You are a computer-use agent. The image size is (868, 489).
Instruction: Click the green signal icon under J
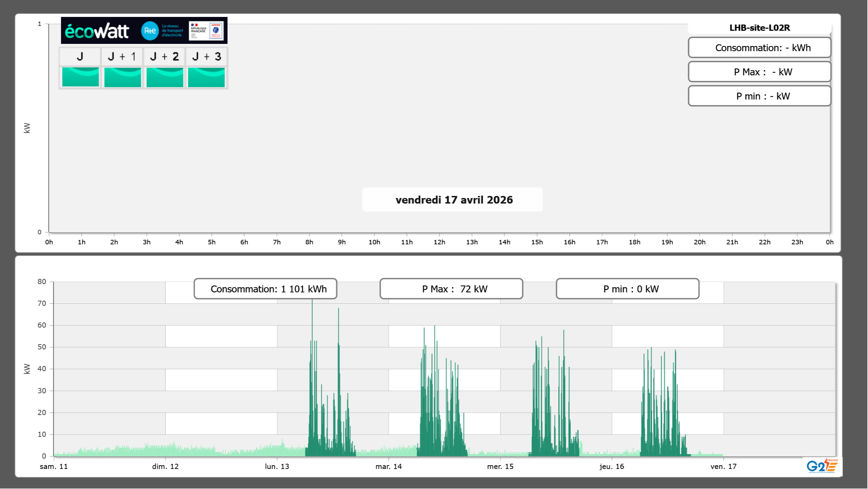pos(81,77)
